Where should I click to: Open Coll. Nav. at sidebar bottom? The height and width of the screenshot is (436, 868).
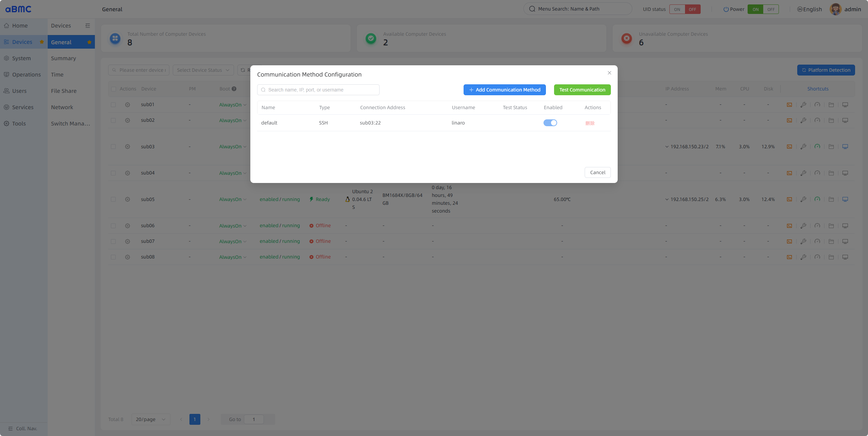pos(23,429)
